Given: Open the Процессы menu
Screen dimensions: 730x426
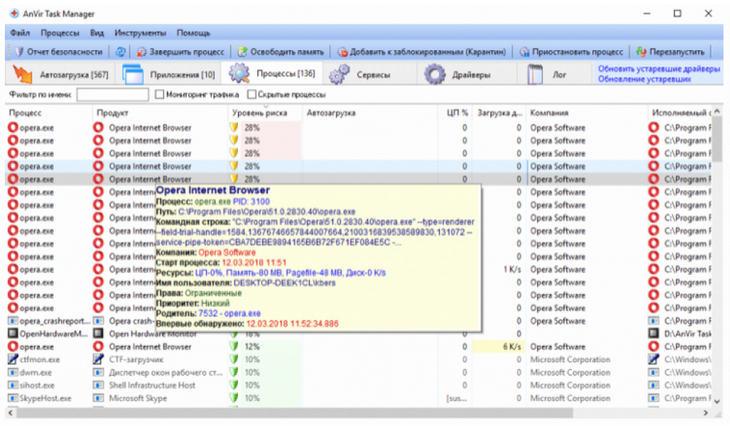Looking at the screenshot, I should pos(60,33).
